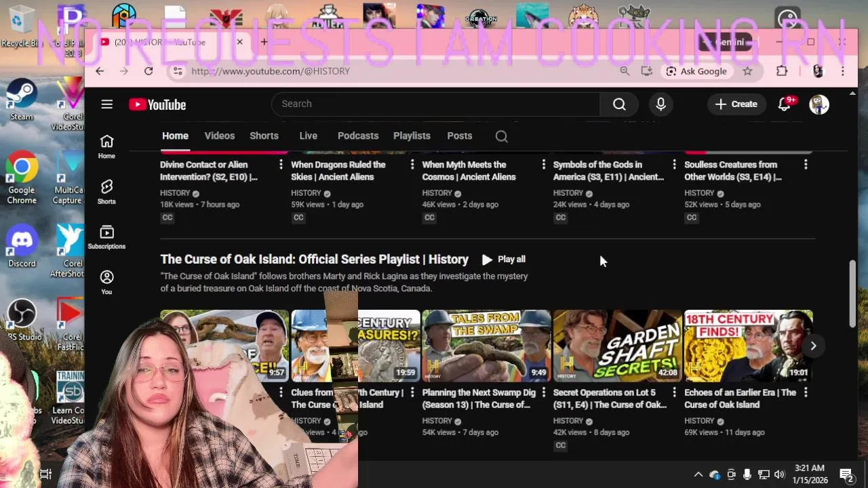
Task: Open Subscriptions in the sidebar
Action: coord(106,237)
